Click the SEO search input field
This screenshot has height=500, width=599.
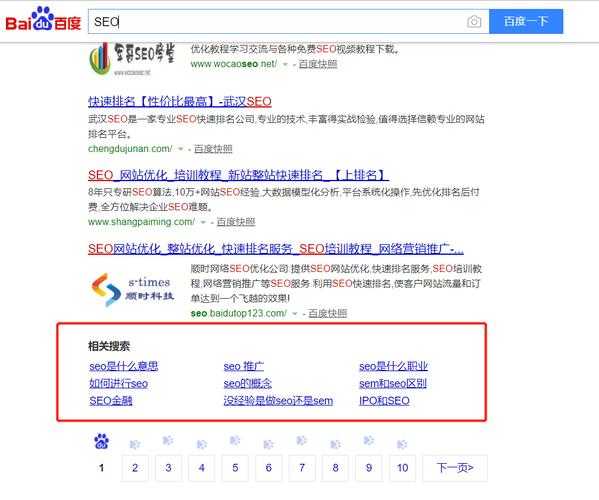(x=288, y=22)
